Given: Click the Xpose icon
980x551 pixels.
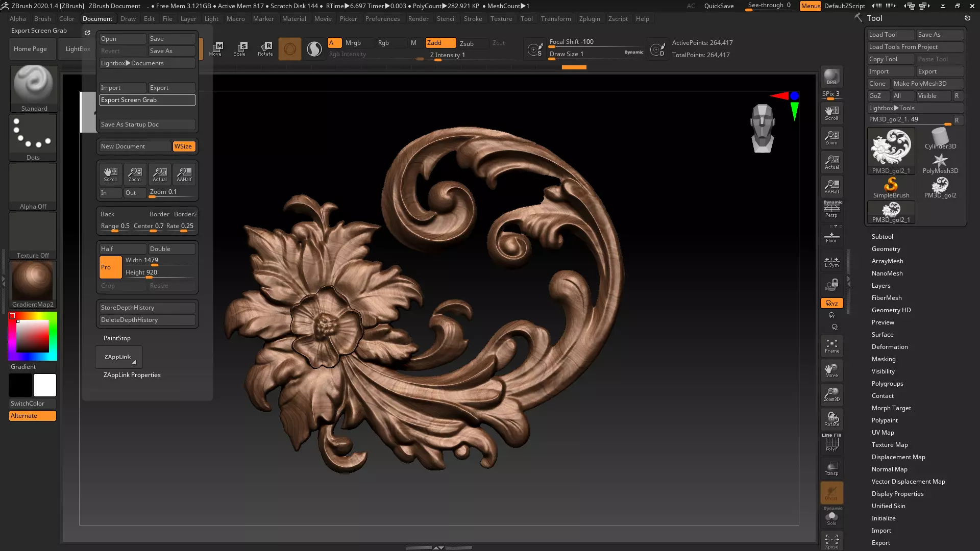Looking at the screenshot, I should tap(831, 541).
